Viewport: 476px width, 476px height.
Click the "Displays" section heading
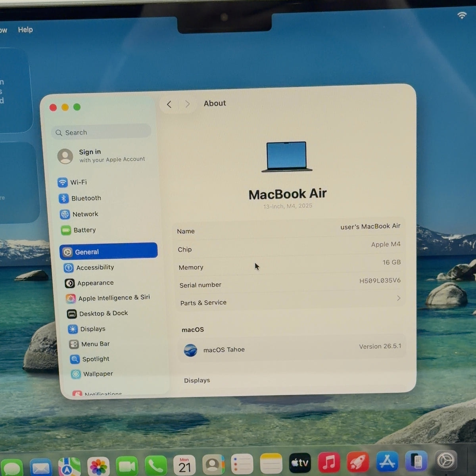pos(197,380)
